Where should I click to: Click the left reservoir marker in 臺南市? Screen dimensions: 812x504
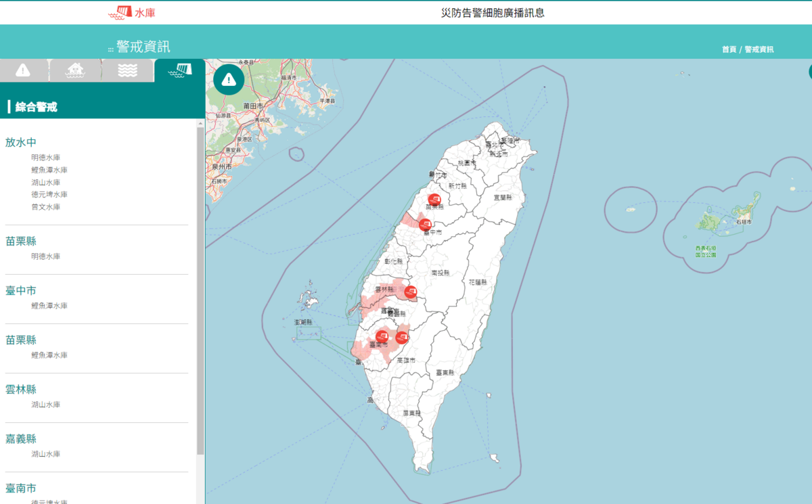point(382,336)
